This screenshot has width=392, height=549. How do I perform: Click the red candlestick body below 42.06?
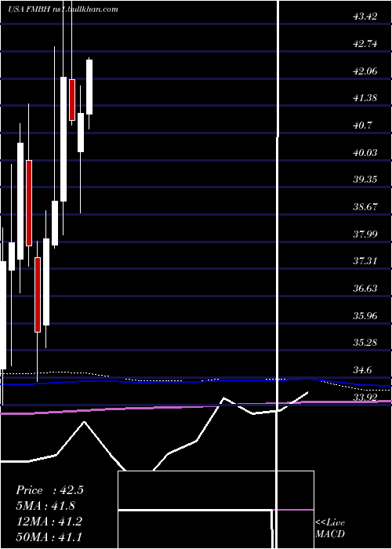[x=72, y=100]
